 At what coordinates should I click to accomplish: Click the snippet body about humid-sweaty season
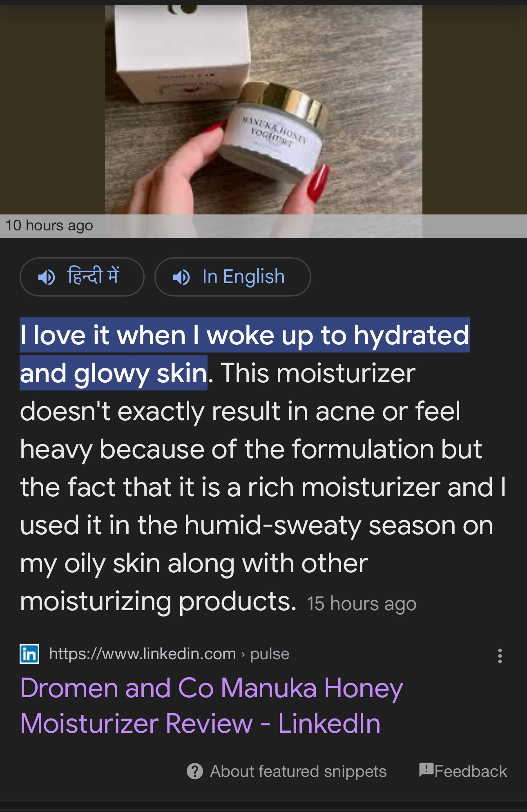tap(256, 525)
